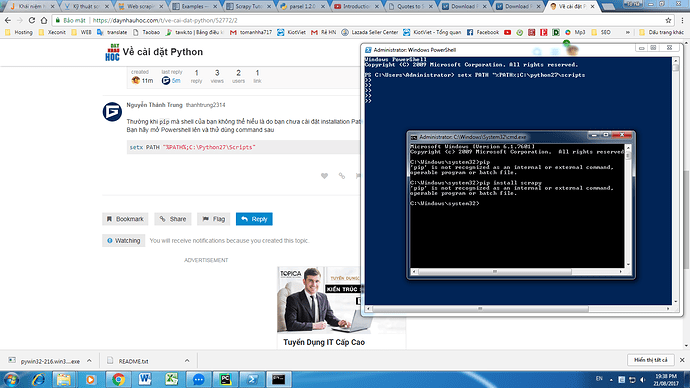
Task: Show more bookmarks overflow chevron
Action: pyautogui.click(x=628, y=32)
